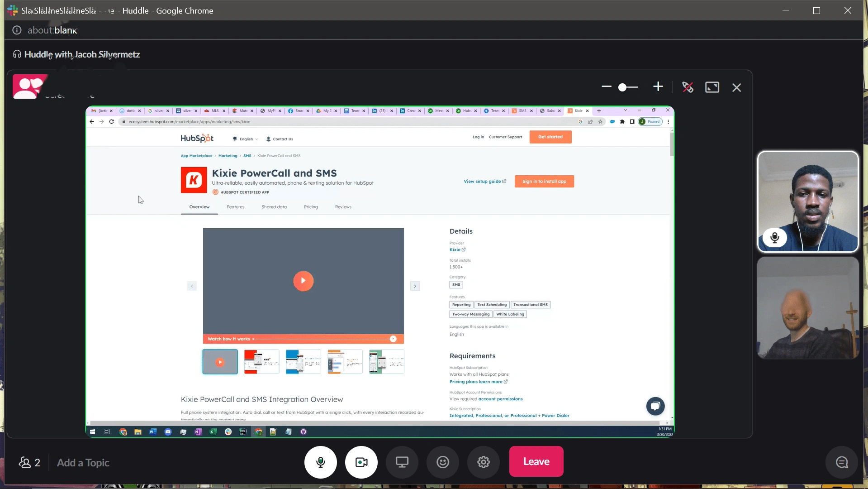Switch to the Pricing tab
This screenshot has width=868, height=489.
[311, 207]
